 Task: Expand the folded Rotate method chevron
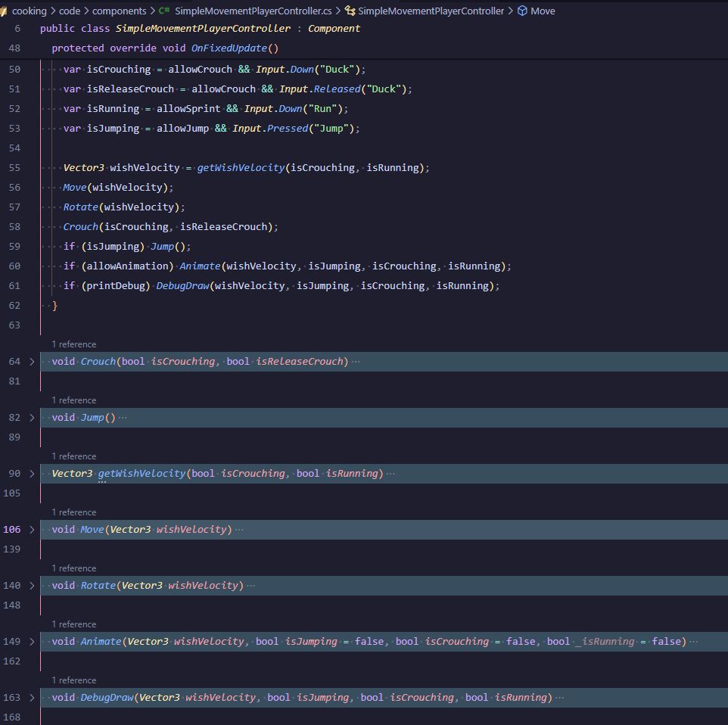[x=32, y=586]
